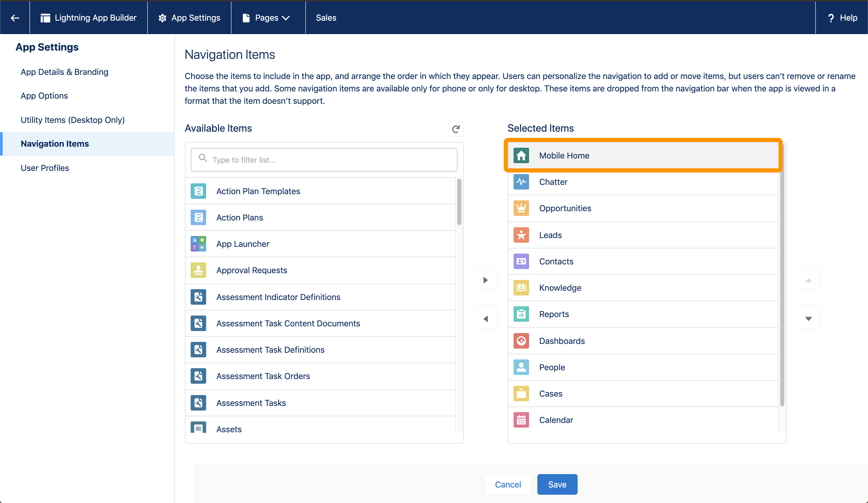Click the Action Plan Templates icon

click(198, 191)
